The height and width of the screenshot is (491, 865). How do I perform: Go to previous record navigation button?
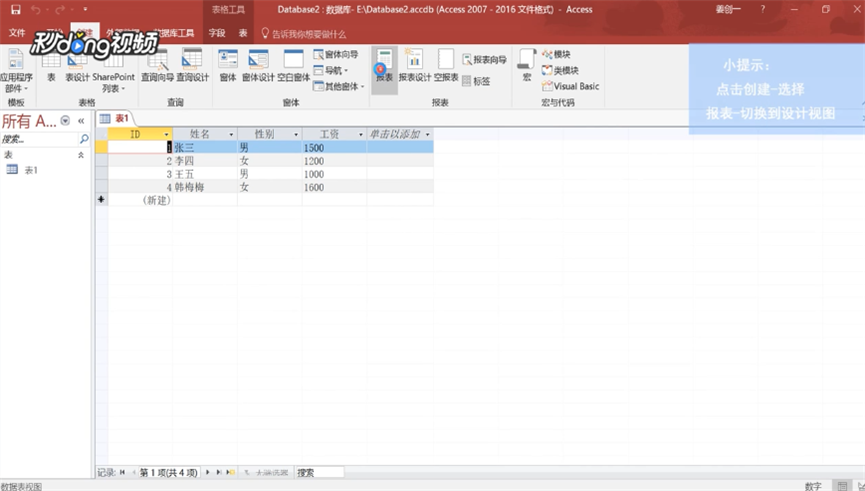pyautogui.click(x=133, y=472)
